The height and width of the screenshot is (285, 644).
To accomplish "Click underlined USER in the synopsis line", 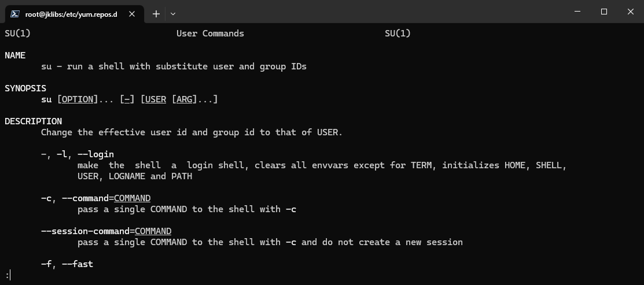I will 155,99.
